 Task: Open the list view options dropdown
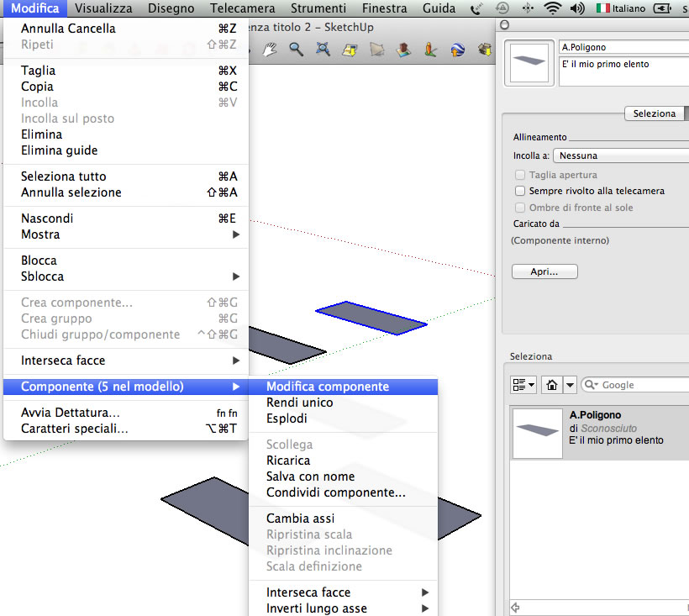[523, 385]
